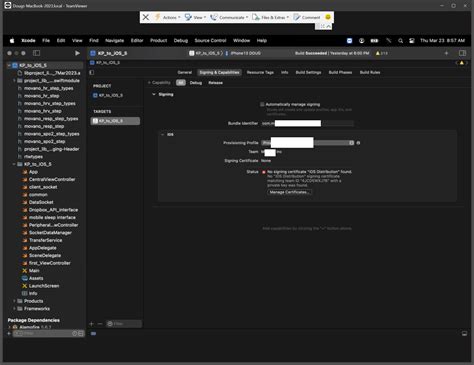Click the recent files filter icon in navigator
The width and height of the screenshot is (474, 365).
click(x=75, y=333)
